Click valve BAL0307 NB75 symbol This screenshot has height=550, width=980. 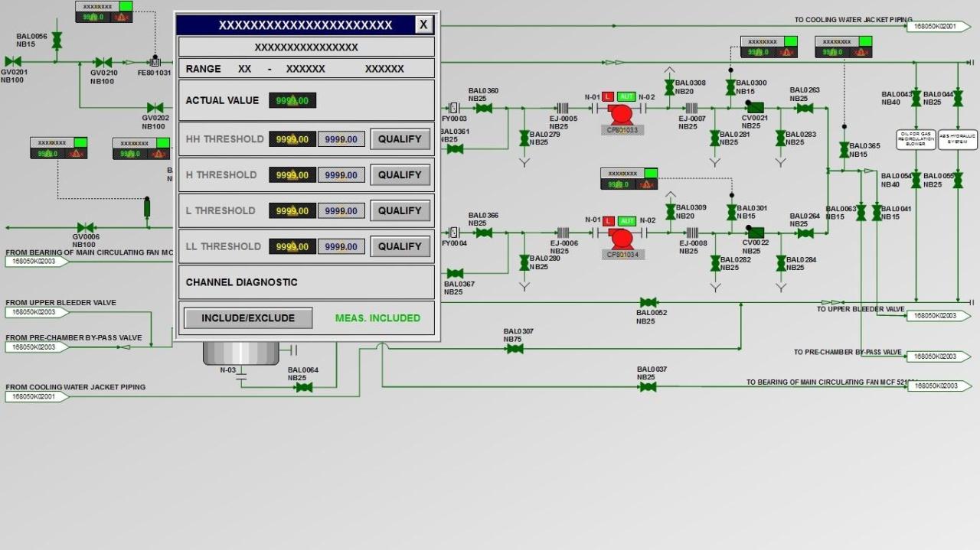(514, 349)
